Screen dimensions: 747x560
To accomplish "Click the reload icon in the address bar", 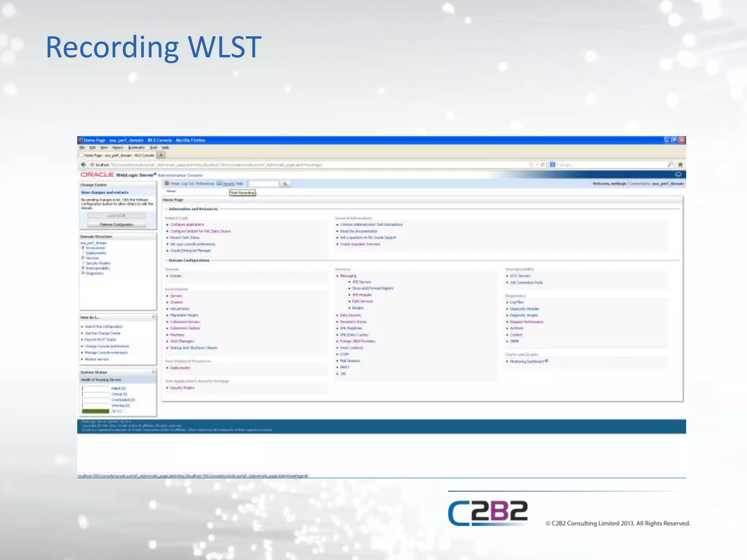I will pyautogui.click(x=543, y=165).
